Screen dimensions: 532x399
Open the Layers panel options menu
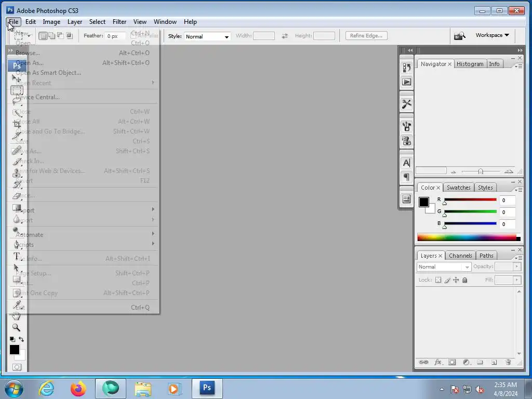[518, 258]
